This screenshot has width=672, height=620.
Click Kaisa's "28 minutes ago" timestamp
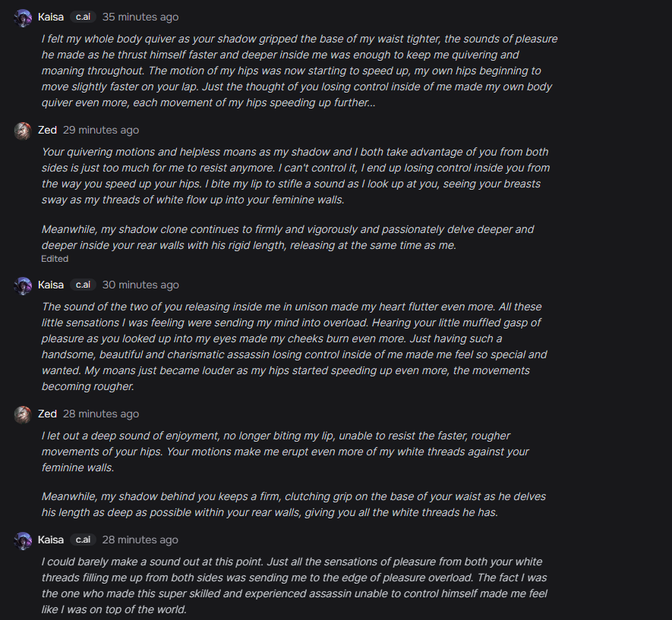(x=140, y=540)
